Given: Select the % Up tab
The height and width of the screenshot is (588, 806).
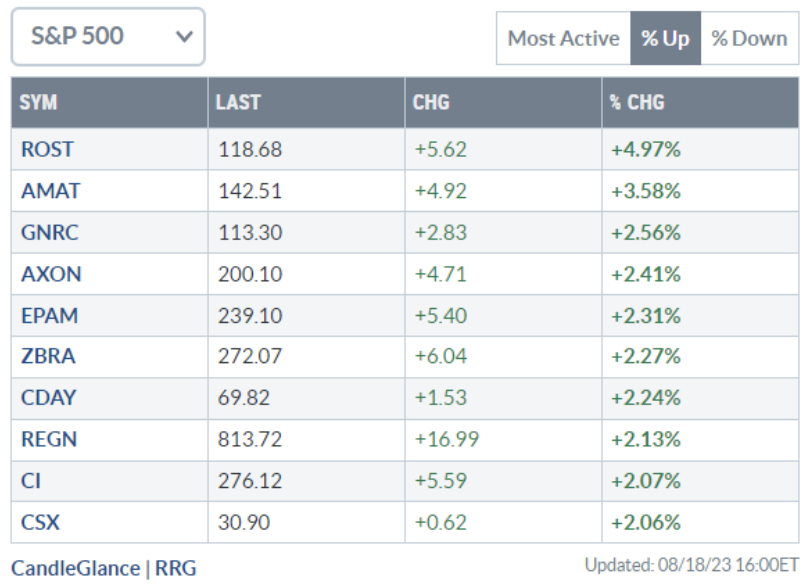Looking at the screenshot, I should click(x=665, y=39).
